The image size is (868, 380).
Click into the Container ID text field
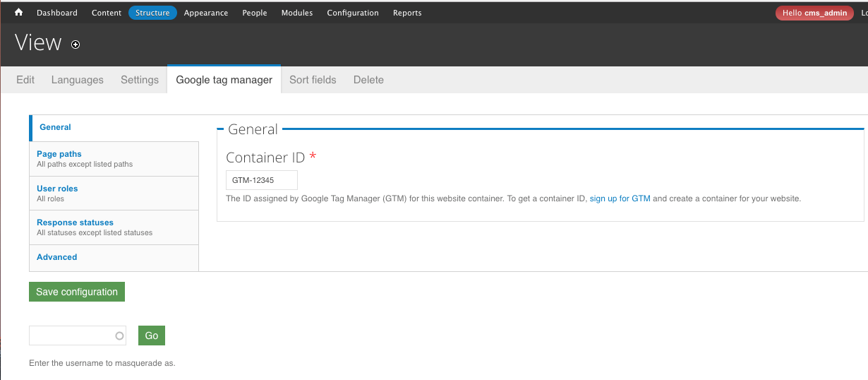pyautogui.click(x=261, y=180)
